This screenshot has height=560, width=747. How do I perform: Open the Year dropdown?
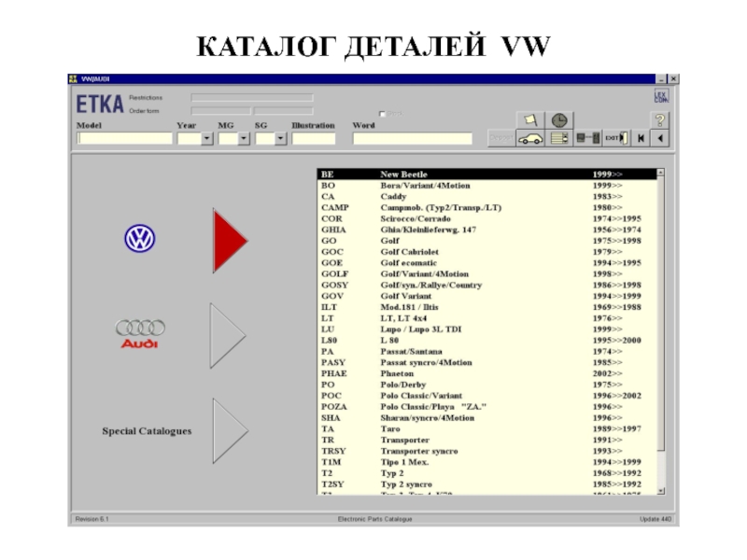206,138
